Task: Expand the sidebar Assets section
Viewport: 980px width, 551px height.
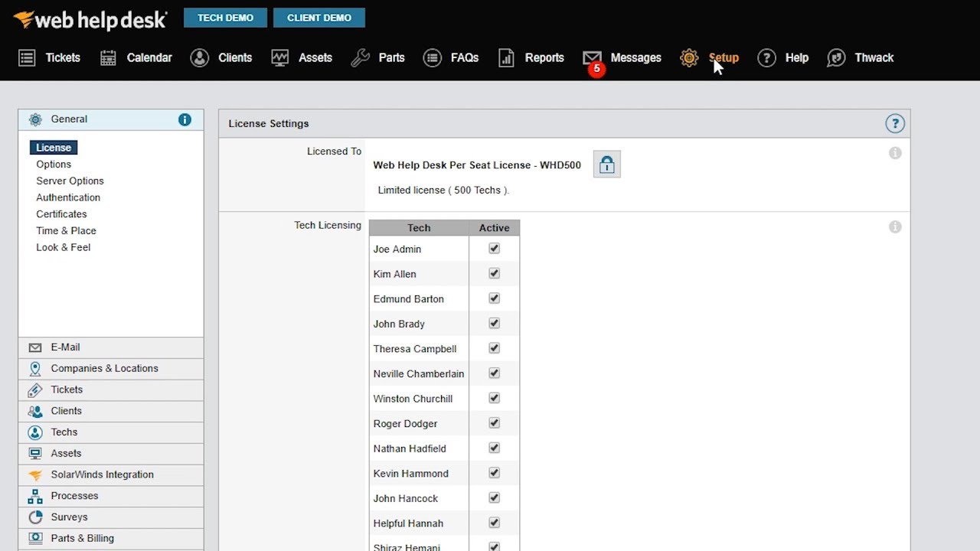Action: pos(111,454)
